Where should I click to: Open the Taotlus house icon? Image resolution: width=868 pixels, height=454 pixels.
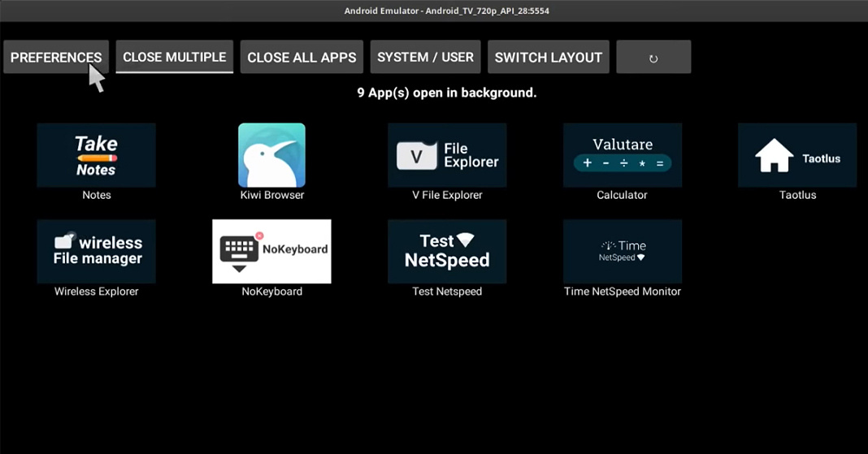797,155
